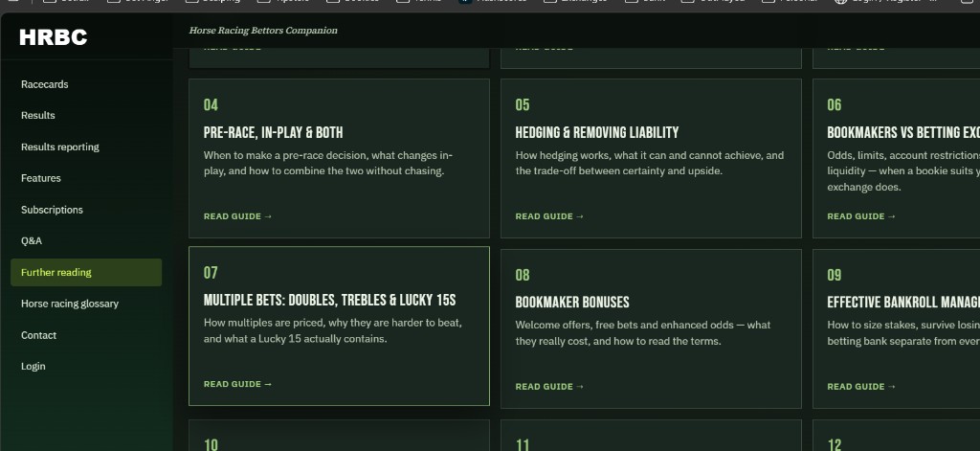Click the 'Welcome offers, free bets' description
980x451 pixels.
pyautogui.click(x=643, y=333)
